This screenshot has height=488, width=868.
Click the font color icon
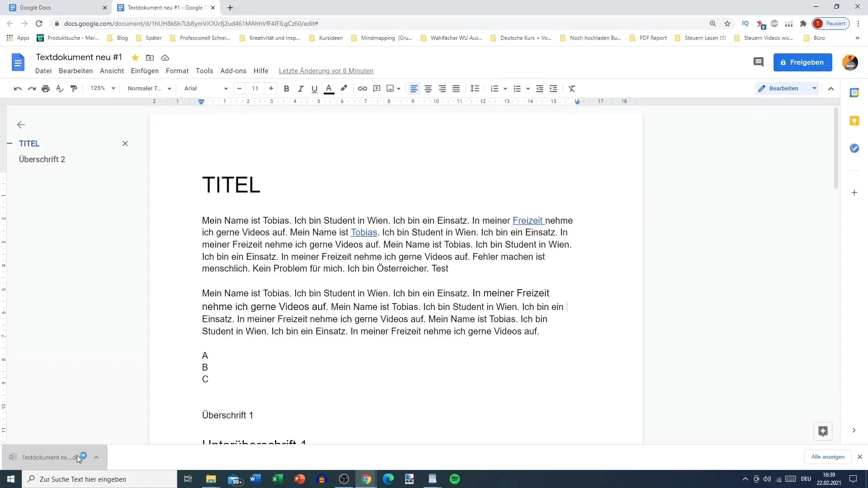[329, 88]
